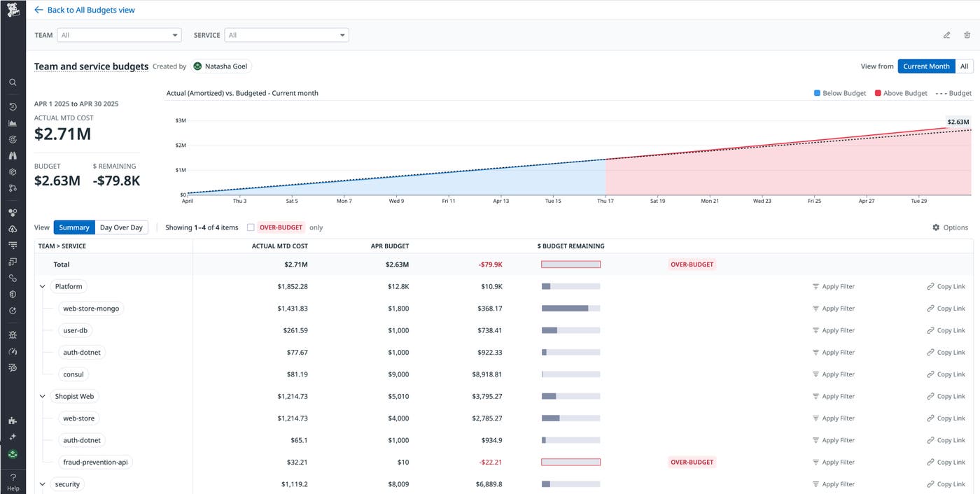Enable the OVER-BUDGET only checkbox
Viewport: 980px width, 494px height.
tap(251, 227)
